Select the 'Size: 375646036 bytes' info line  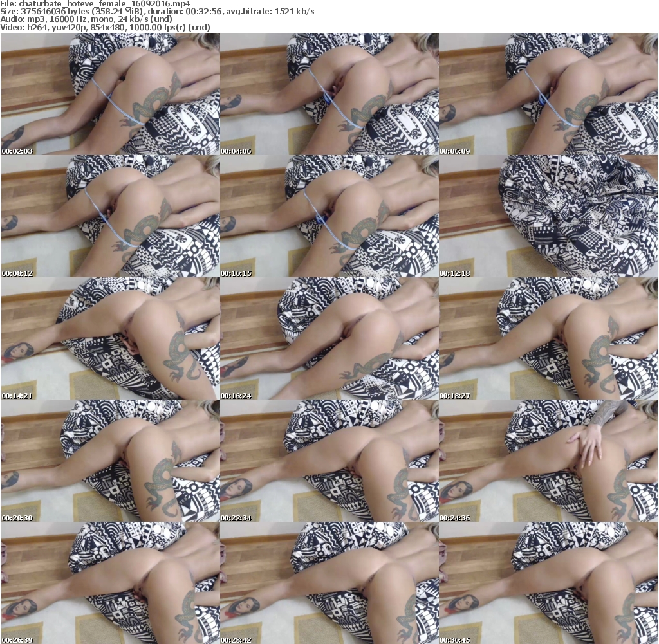coord(157,12)
